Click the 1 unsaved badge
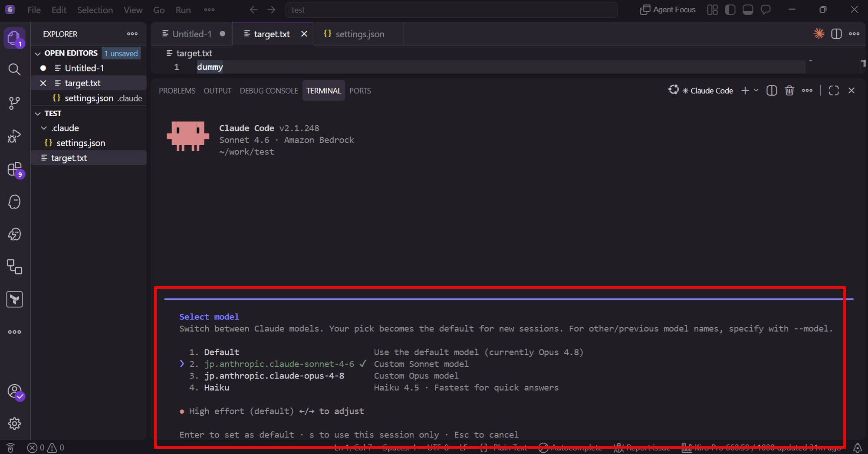Image resolution: width=868 pixels, height=454 pixels. click(x=121, y=53)
